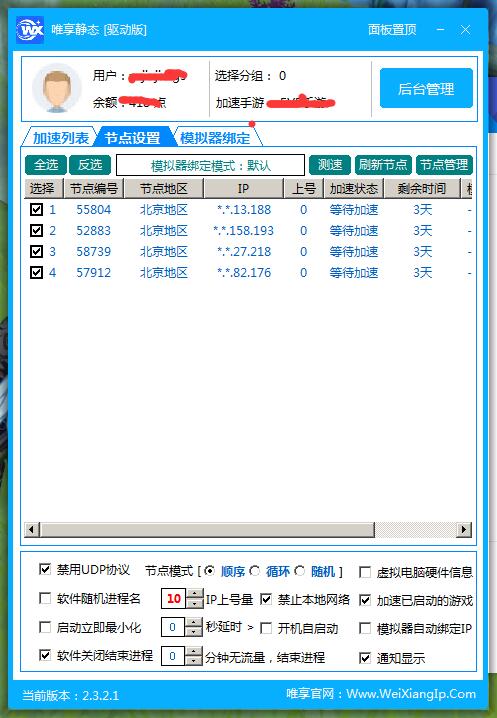Viewport: 497px width, 718px height.
Task: Uncheck the checkbox for node 58739
Action: (36, 251)
